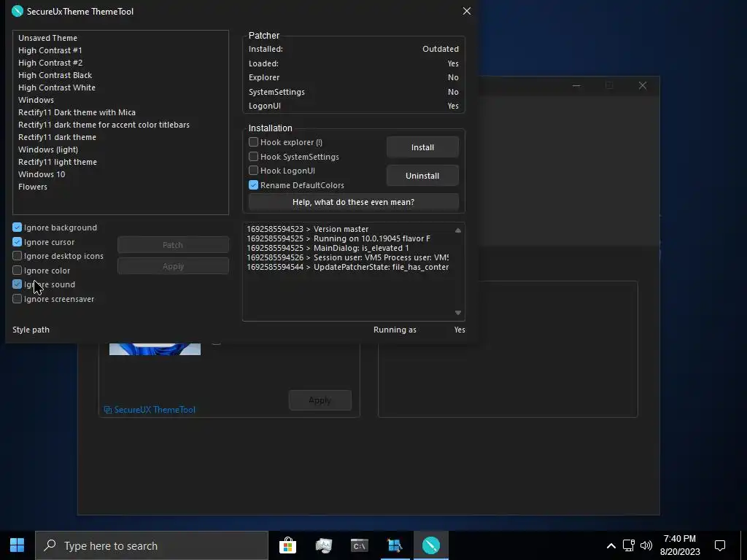Open the volume control tray icon
Image resolution: width=747 pixels, height=560 pixels.
pyautogui.click(x=646, y=545)
